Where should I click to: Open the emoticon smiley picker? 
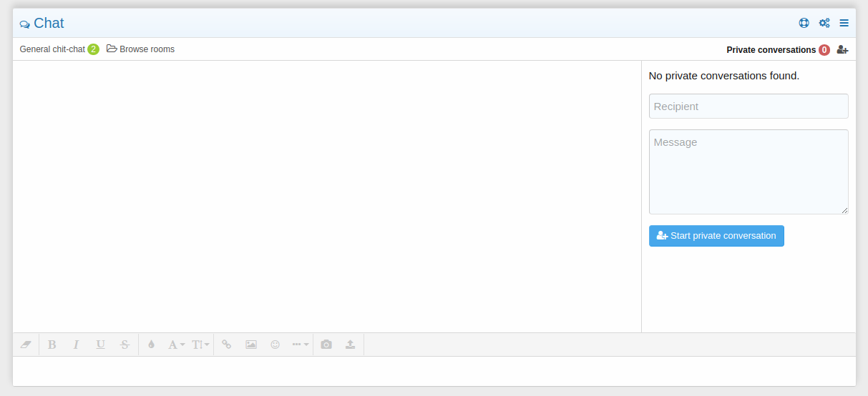[x=275, y=345]
